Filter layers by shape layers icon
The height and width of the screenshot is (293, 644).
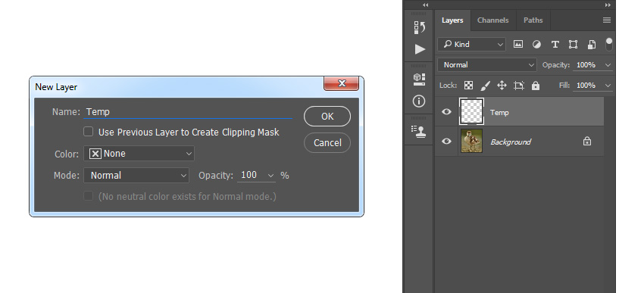(x=573, y=45)
